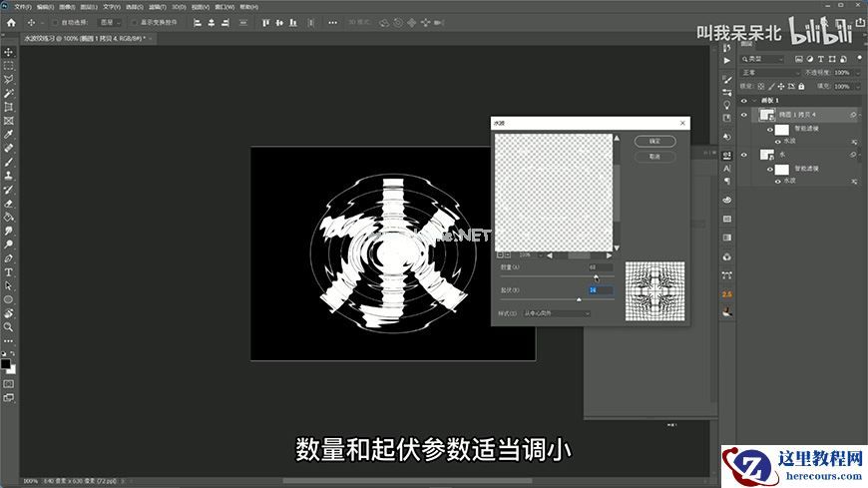The image size is (868, 488).
Task: Select the Spot Healing Brush tool
Action: tap(8, 149)
